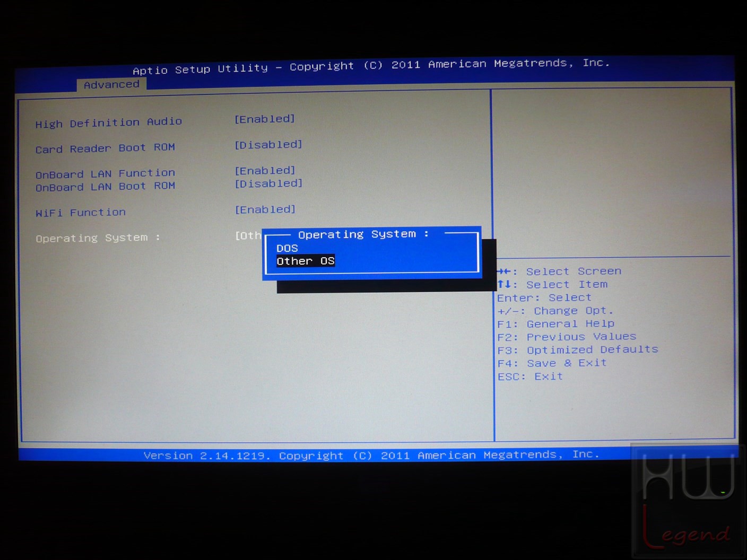Select WiFi Function label
747x560 pixels.
pyautogui.click(x=81, y=213)
